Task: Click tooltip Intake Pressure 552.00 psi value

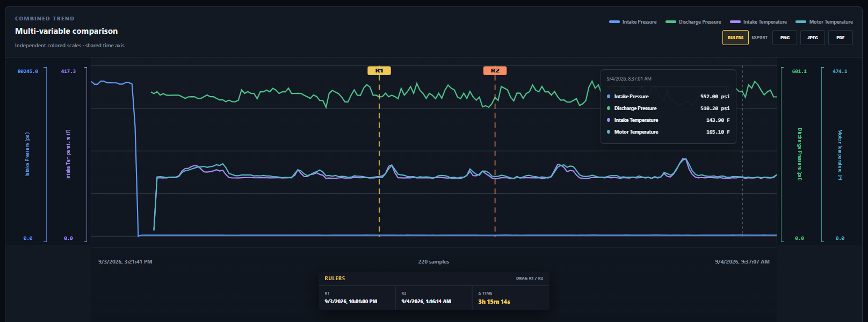Action: (715, 97)
